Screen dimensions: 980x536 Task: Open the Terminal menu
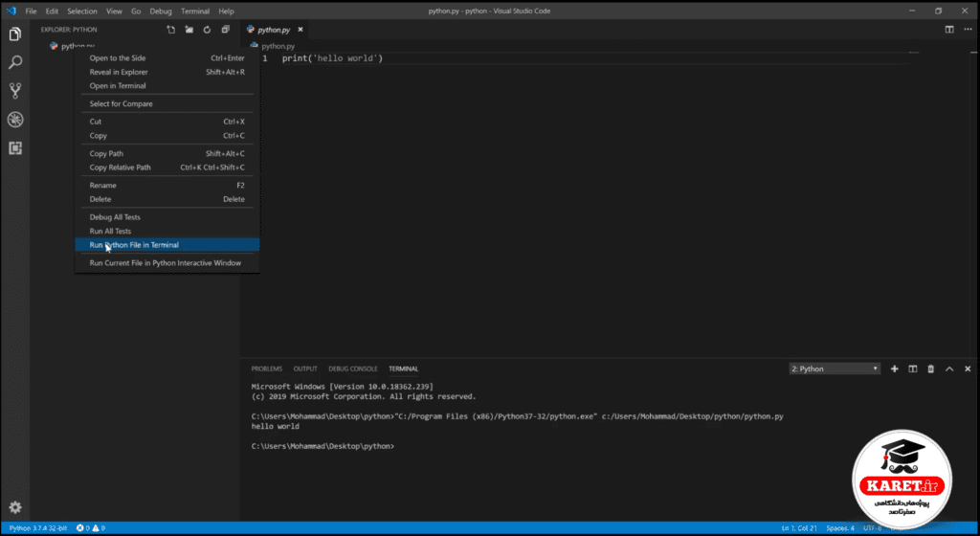coord(195,11)
